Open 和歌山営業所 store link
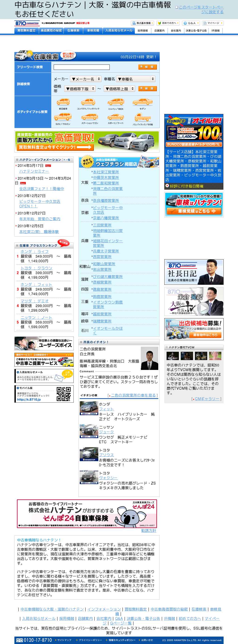This screenshot has height=644, width=238. click(104, 264)
